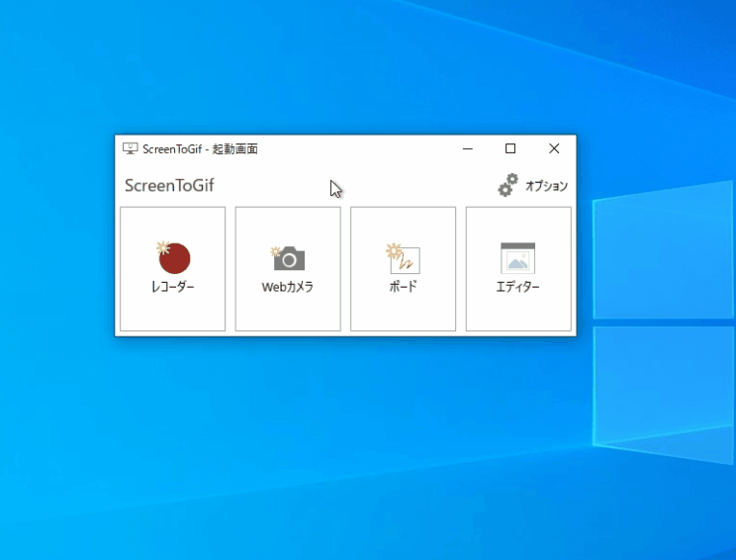Click the ScreenToGif heading text
Image resolution: width=736 pixels, height=560 pixels.
pos(169,185)
